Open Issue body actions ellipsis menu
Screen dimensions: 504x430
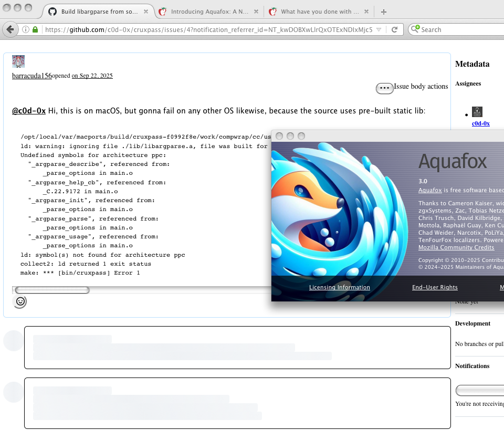[x=385, y=88]
